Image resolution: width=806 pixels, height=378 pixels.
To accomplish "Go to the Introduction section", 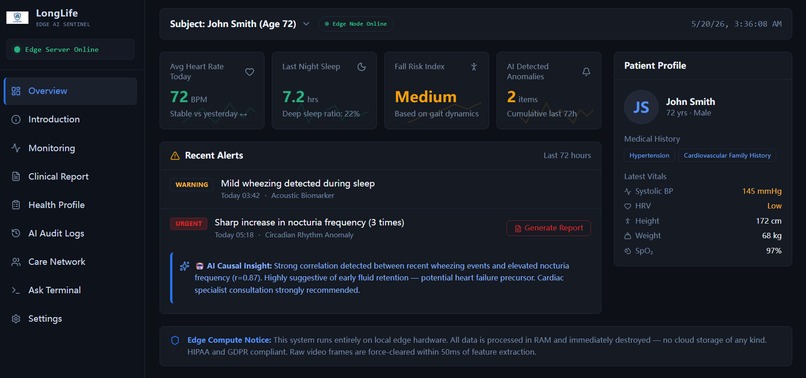I will click(x=70, y=119).
